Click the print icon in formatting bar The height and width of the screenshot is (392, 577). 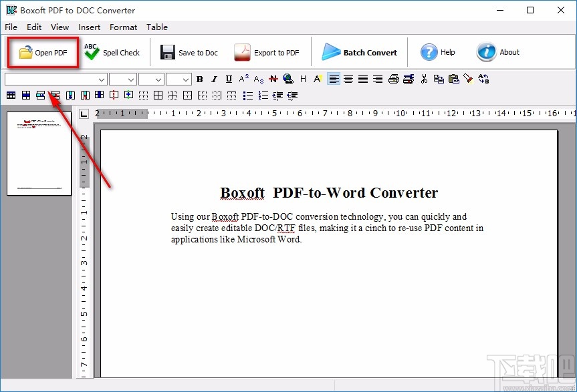pyautogui.click(x=394, y=79)
